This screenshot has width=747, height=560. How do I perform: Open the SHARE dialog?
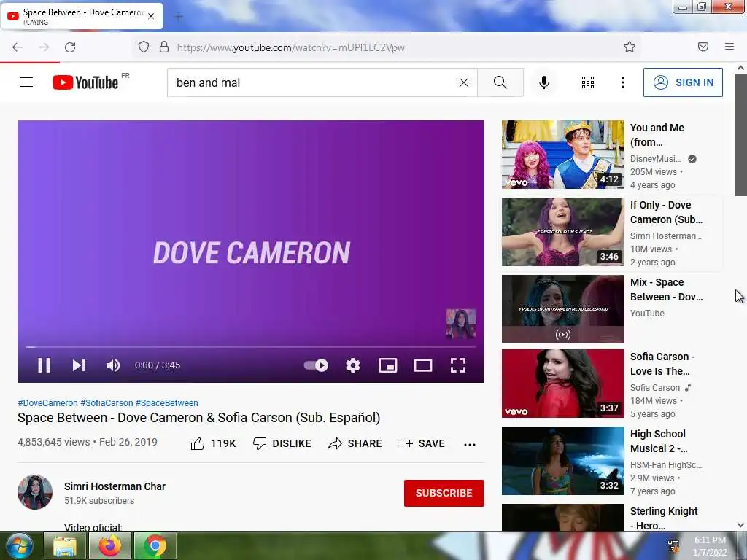coord(355,443)
